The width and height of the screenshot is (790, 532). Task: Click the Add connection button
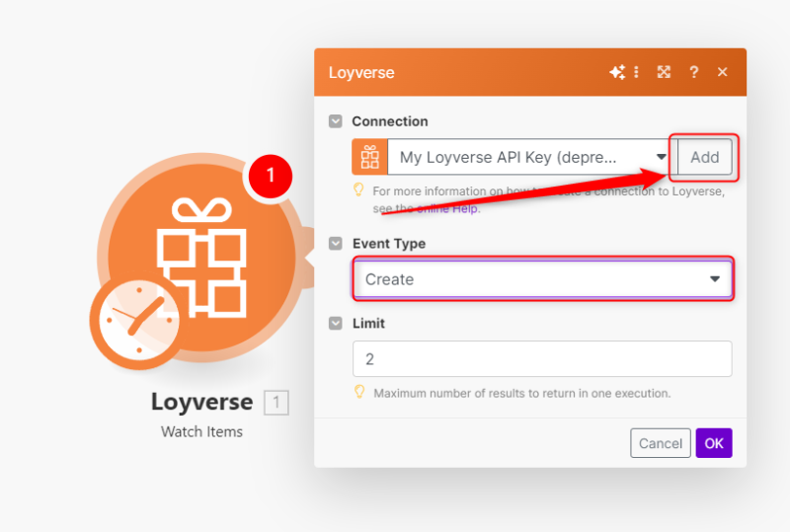(704, 157)
